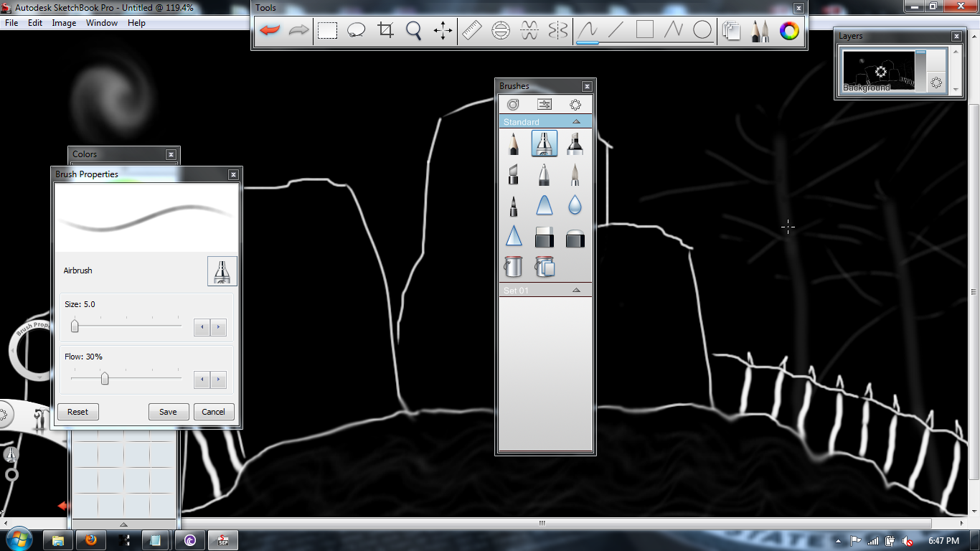Click the Airbrush icon button in Brush Properties
980x551 pixels.
tap(222, 271)
